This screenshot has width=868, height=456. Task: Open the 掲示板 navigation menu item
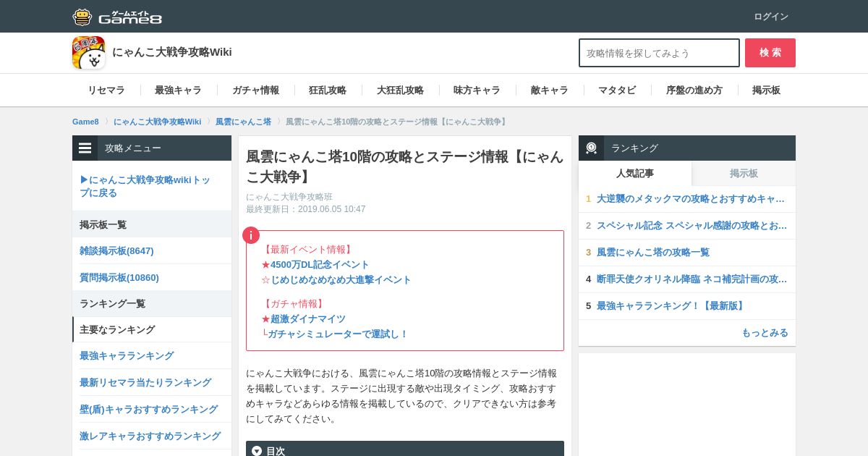click(x=766, y=90)
